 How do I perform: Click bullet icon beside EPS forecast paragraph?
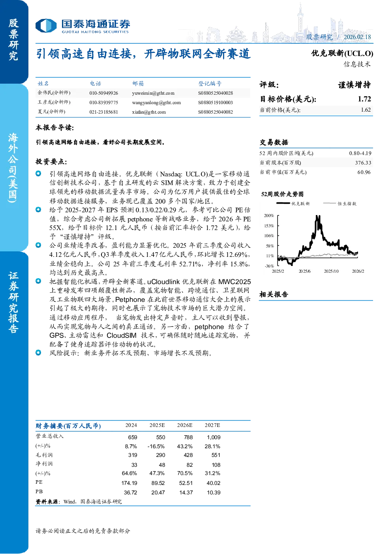[38, 210]
